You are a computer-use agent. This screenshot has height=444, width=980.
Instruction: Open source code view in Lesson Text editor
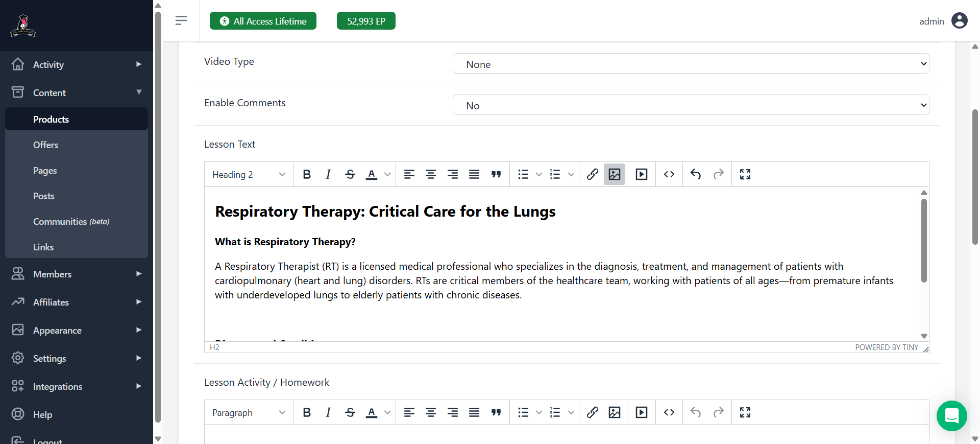click(x=669, y=174)
